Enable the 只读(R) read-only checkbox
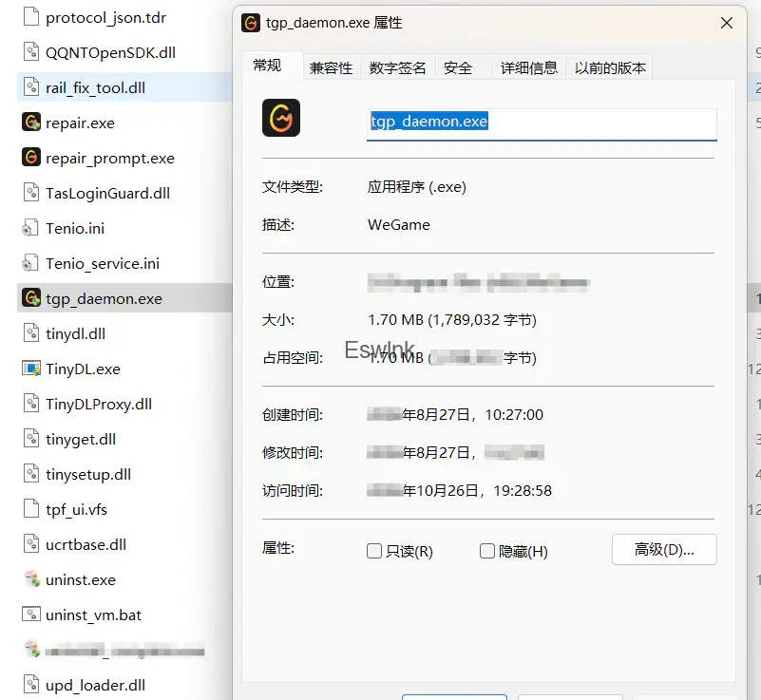 click(x=374, y=551)
